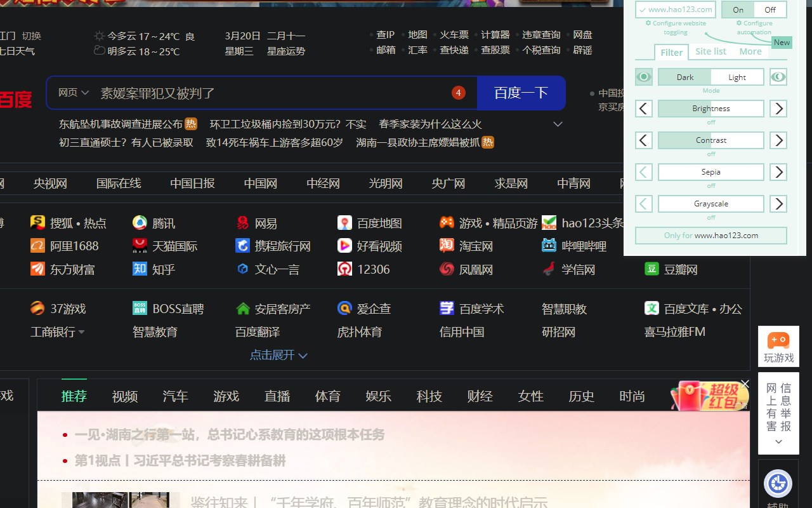
Task: Open the More tab
Action: point(750,51)
